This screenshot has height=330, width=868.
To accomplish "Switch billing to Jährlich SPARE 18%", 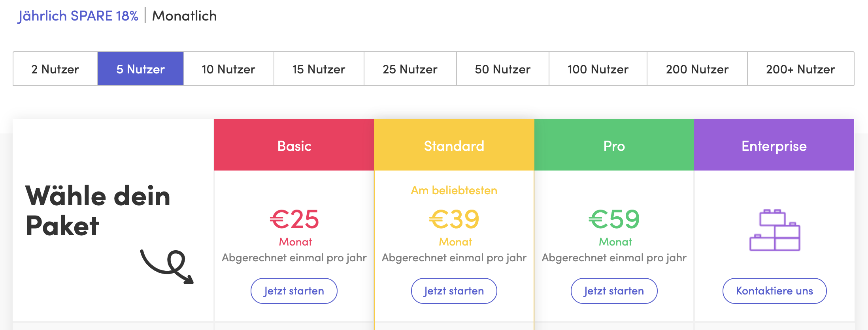I will (78, 16).
